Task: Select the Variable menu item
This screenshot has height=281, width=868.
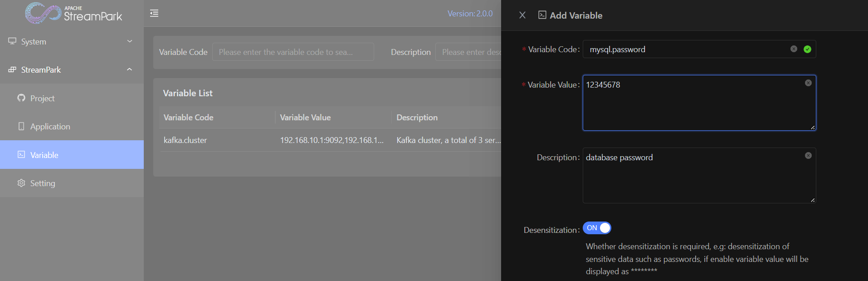Action: (44, 155)
